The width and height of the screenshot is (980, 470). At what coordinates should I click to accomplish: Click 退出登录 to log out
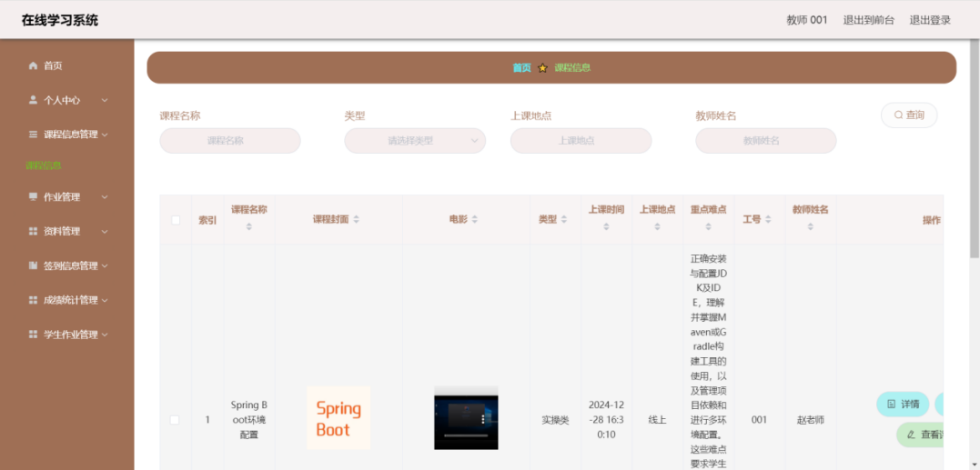click(x=930, y=20)
